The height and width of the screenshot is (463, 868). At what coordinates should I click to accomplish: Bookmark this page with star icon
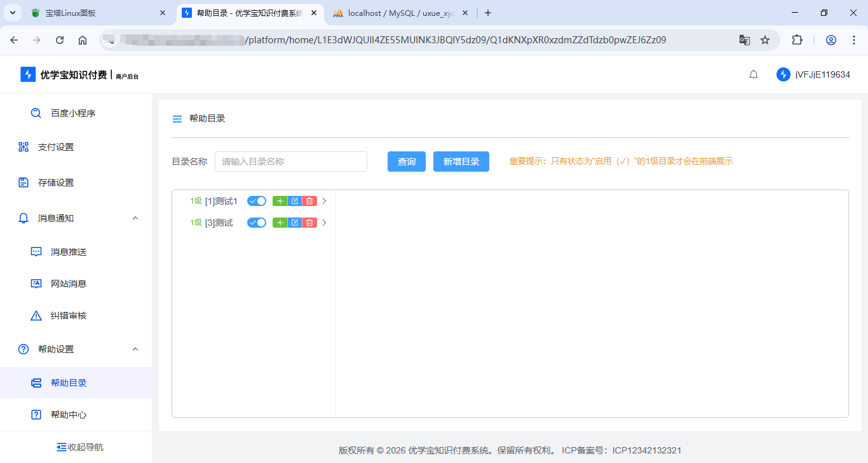tap(765, 40)
